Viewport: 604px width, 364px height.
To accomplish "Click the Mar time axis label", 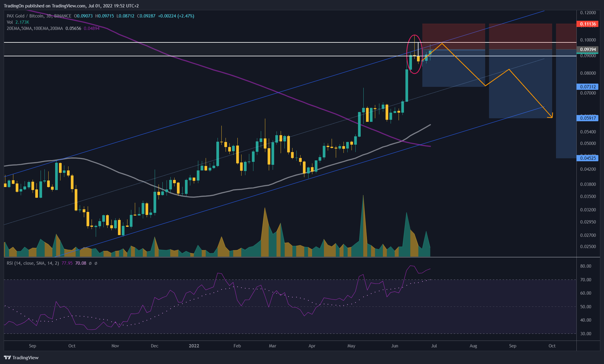I will [272, 346].
